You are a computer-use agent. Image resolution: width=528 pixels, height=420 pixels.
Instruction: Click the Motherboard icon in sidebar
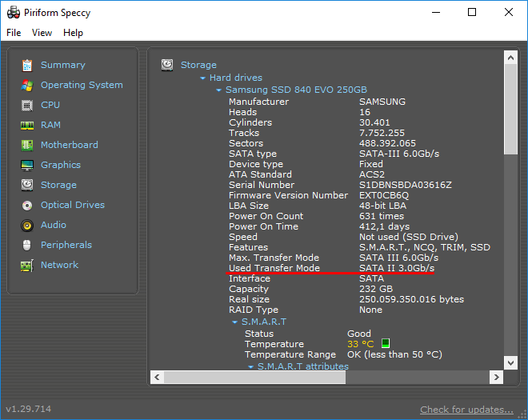tap(27, 146)
